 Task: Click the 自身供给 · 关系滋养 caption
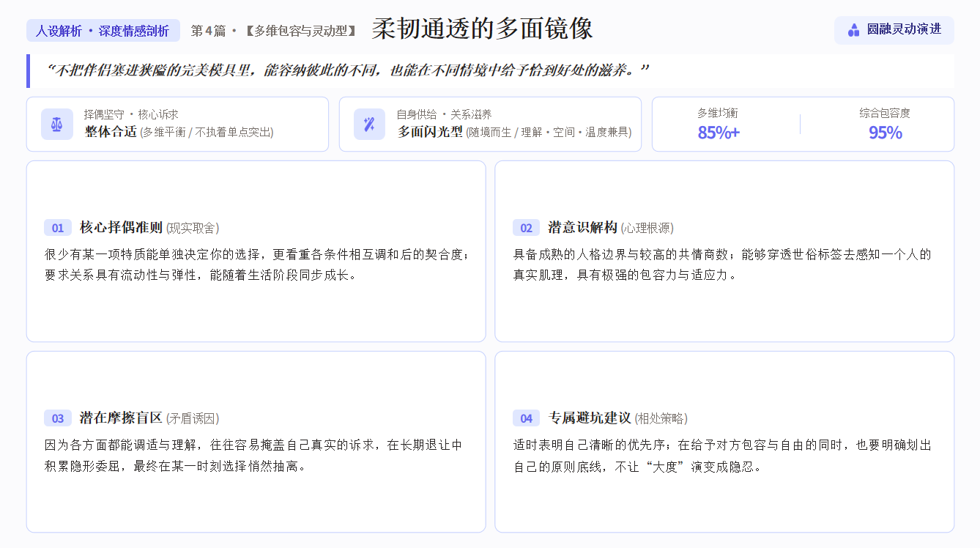(x=444, y=114)
